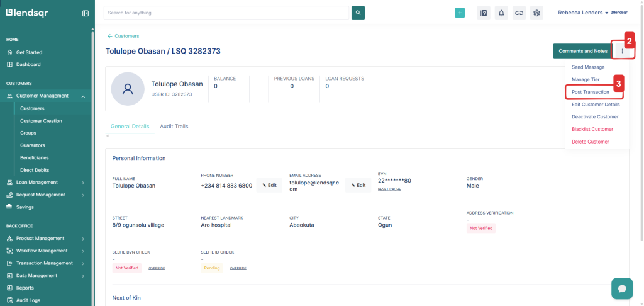644x306 pixels.
Task: Open the Rebecca Lenders account dropdown
Action: [x=583, y=13]
